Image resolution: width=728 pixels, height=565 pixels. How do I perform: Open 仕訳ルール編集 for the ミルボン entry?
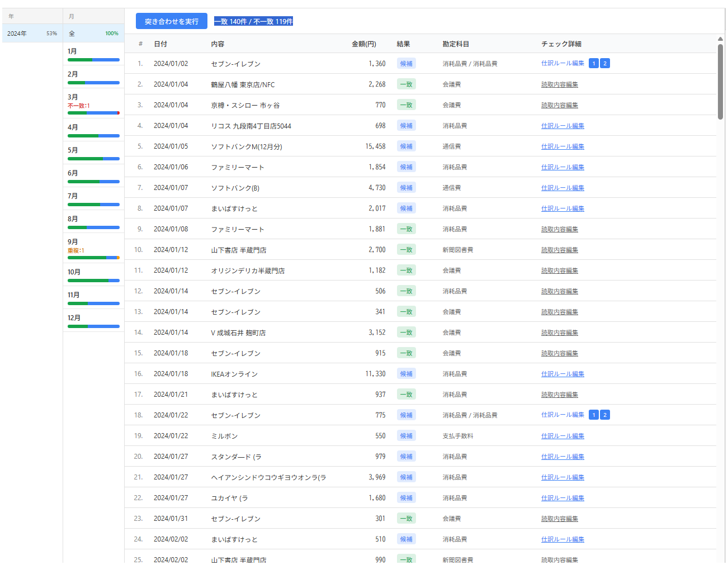[562, 435]
